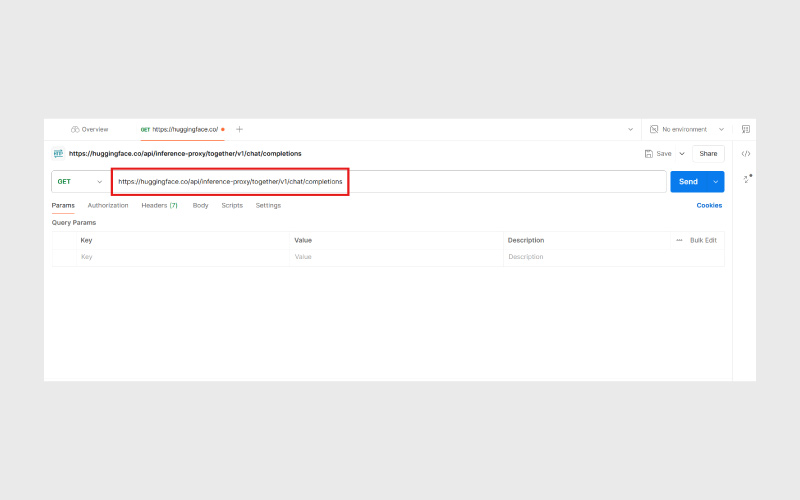
Task: Click the request URL input field
Action: 400,181
